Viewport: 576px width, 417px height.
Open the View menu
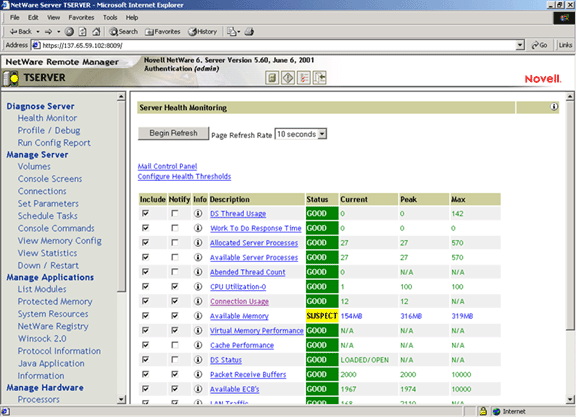pyautogui.click(x=53, y=17)
